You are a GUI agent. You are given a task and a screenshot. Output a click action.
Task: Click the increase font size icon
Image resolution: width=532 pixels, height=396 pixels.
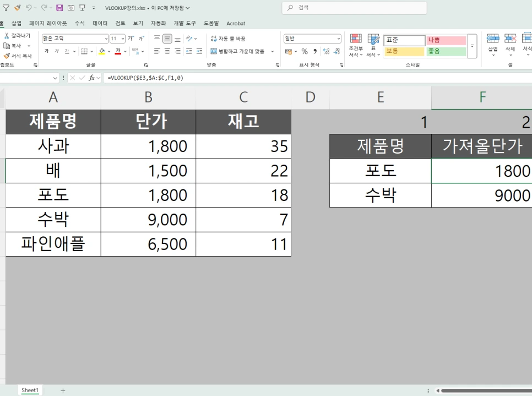point(131,39)
